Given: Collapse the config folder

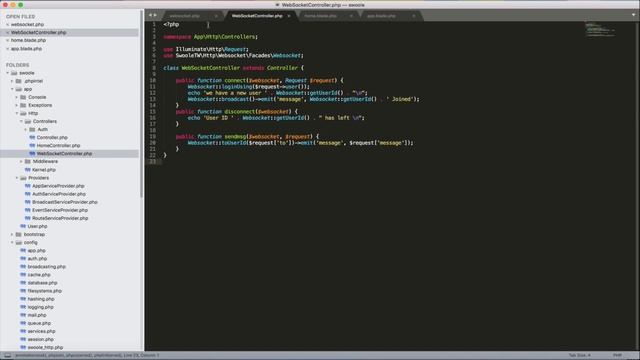Looking at the screenshot, I should click(x=12, y=242).
